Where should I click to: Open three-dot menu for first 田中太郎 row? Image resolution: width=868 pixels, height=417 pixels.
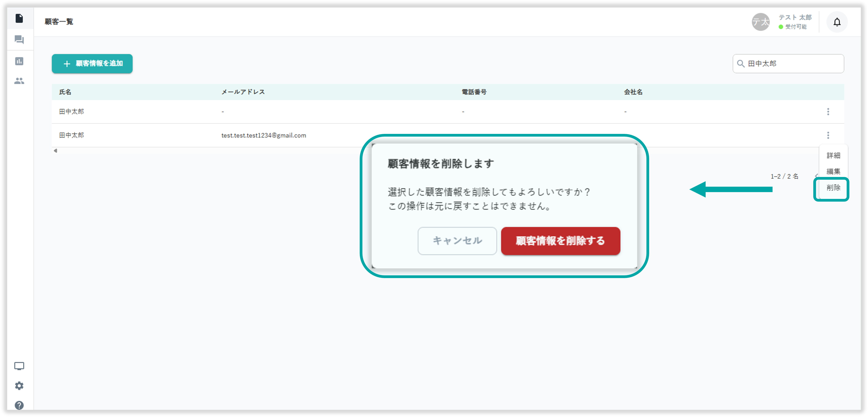pos(828,112)
